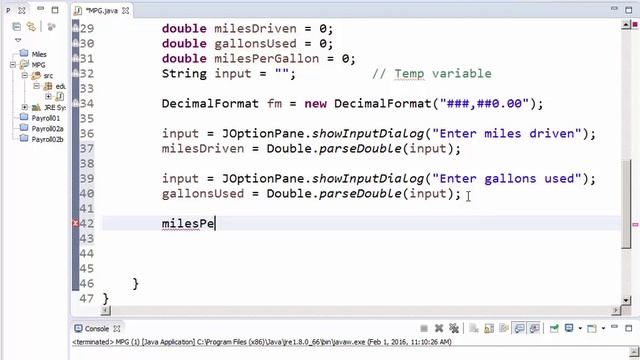Screen dimensions: 640x360
Task: Toggle Link with Editor in Package Explorer
Action: [31, 27]
